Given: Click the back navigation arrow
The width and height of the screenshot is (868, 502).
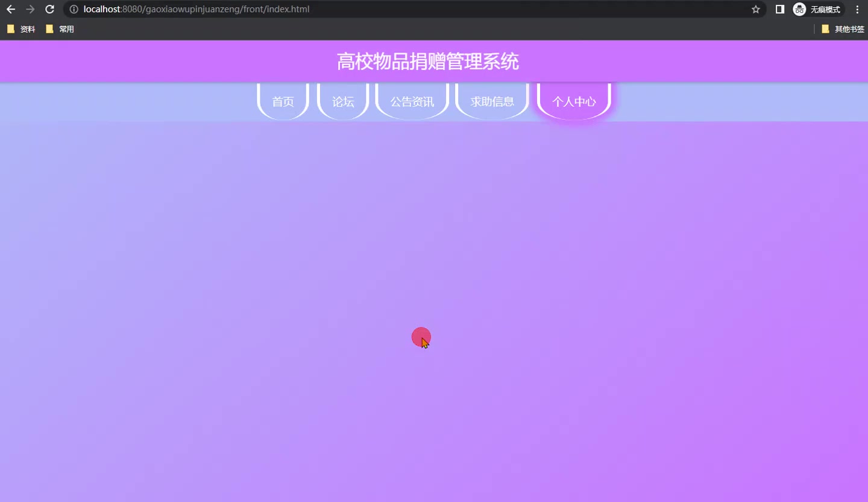Looking at the screenshot, I should point(10,9).
